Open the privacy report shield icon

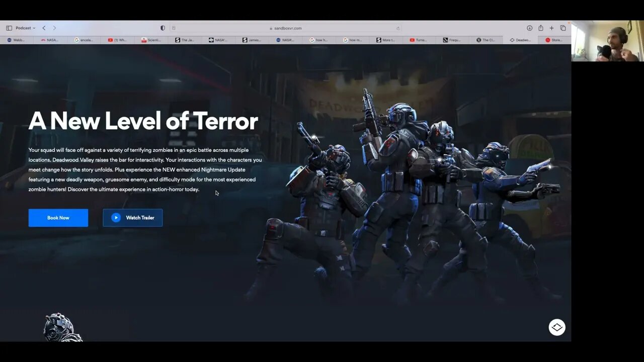163,28
